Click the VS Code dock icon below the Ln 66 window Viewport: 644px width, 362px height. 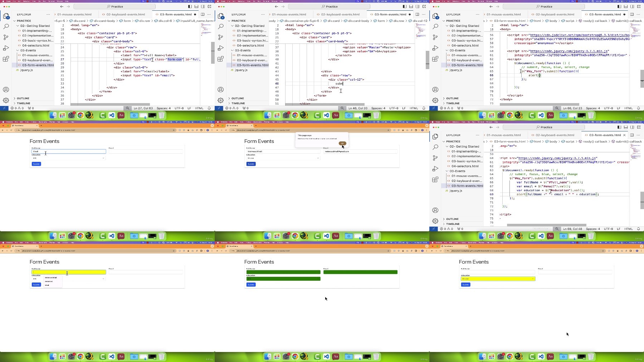click(541, 115)
